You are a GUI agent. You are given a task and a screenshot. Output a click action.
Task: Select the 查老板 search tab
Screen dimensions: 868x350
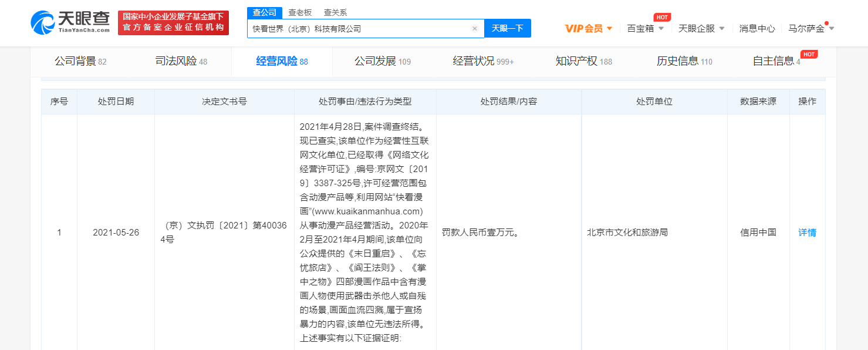300,12
